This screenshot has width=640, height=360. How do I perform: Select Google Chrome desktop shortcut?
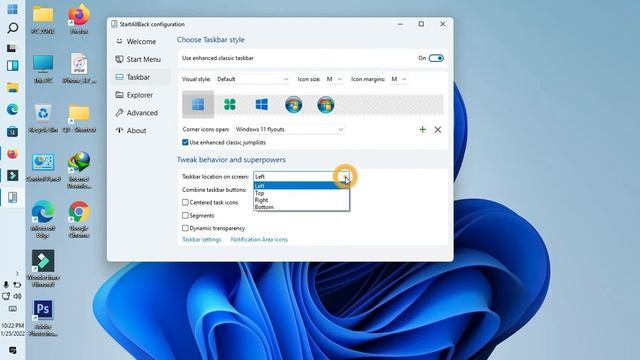pyautogui.click(x=79, y=220)
